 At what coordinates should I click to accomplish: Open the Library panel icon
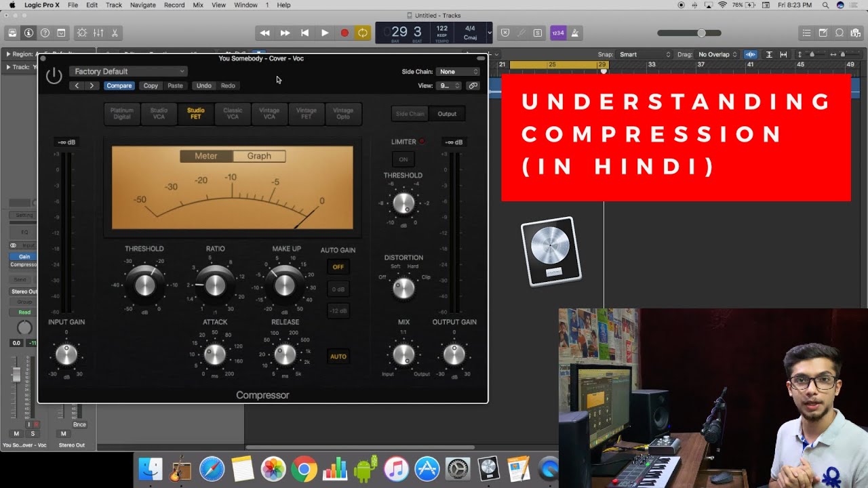(x=12, y=33)
